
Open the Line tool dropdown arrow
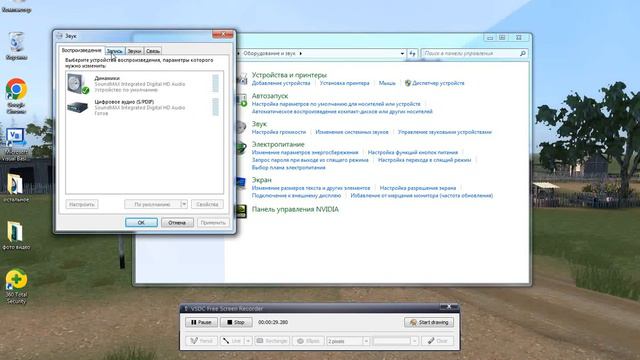[x=248, y=341]
